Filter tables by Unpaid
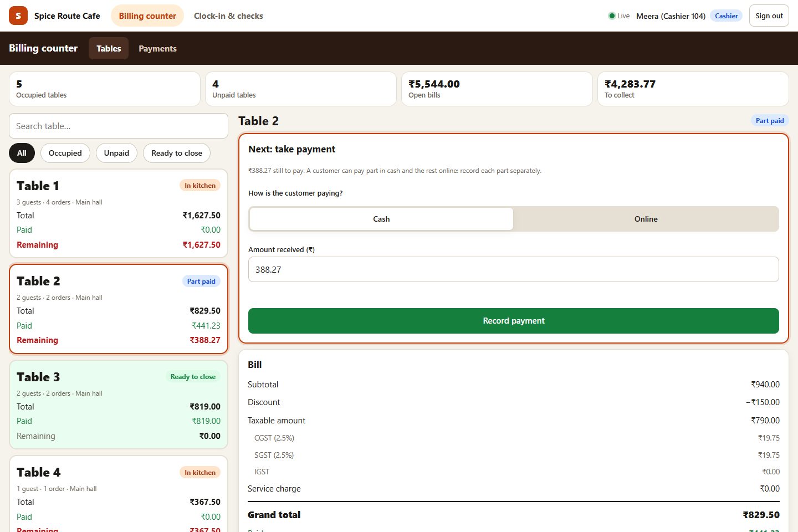The height and width of the screenshot is (532, 798). pyautogui.click(x=116, y=153)
